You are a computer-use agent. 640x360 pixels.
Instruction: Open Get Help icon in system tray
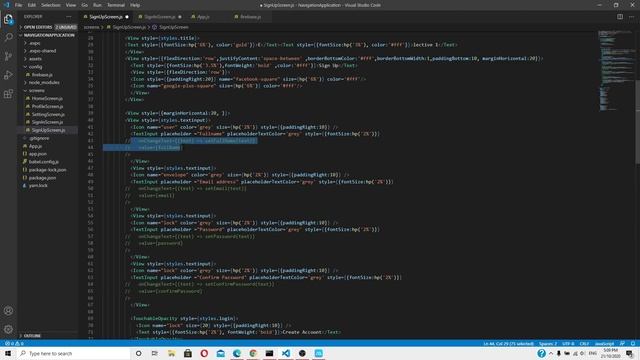[541, 353]
